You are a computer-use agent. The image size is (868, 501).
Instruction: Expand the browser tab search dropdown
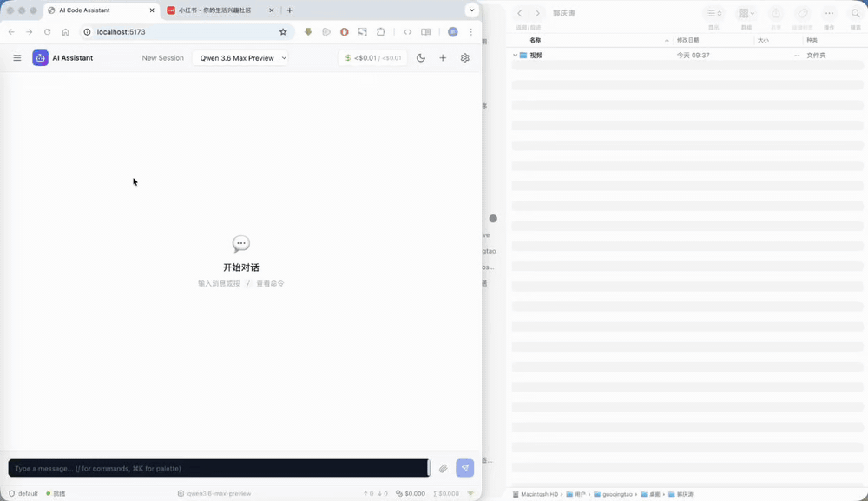pos(471,10)
